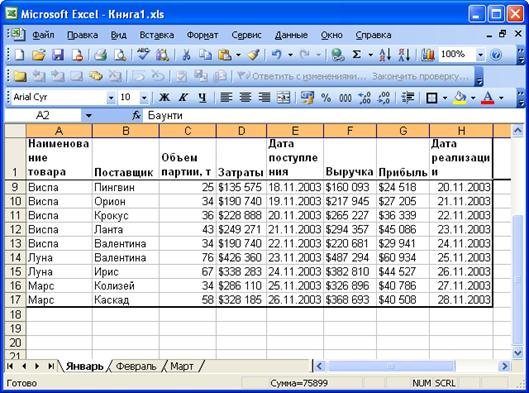The height and width of the screenshot is (393, 529).
Task: Click the Name Box showing A2
Action: [43, 116]
